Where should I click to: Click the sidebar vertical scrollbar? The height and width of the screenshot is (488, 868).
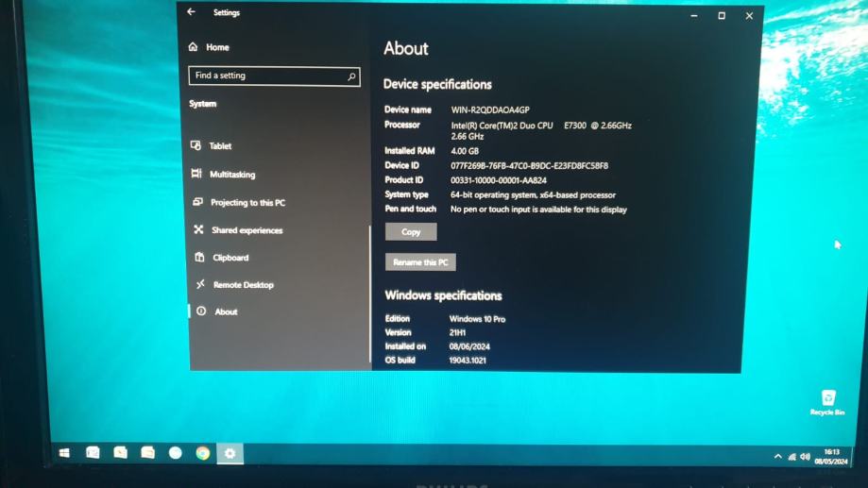click(370, 294)
